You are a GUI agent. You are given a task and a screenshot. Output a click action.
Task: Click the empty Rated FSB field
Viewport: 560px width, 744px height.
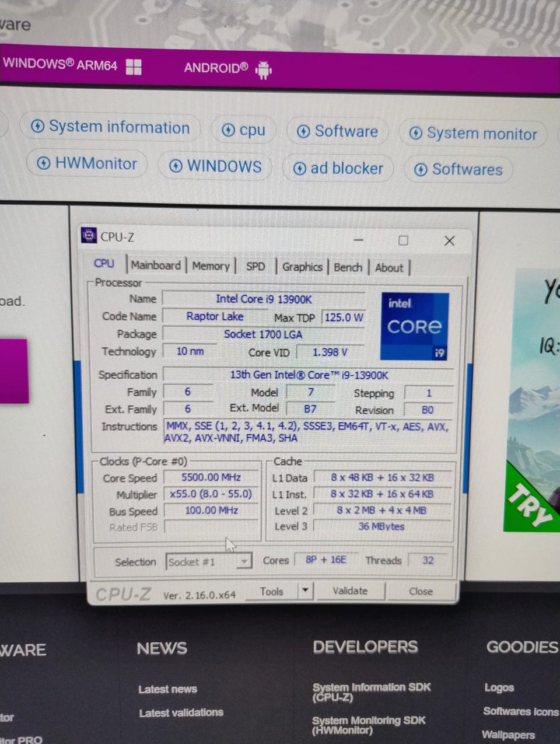coord(211,527)
